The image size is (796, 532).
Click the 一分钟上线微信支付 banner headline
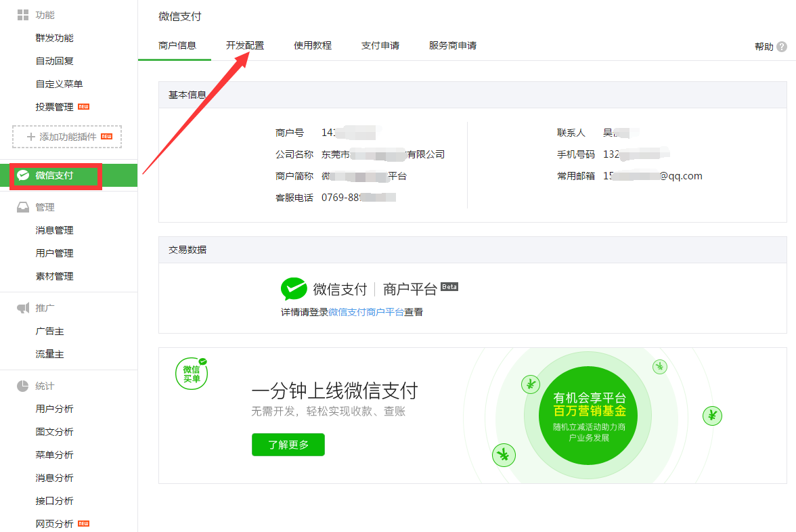pyautogui.click(x=334, y=391)
